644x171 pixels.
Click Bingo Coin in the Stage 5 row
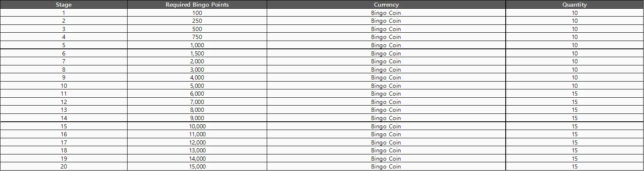386,45
